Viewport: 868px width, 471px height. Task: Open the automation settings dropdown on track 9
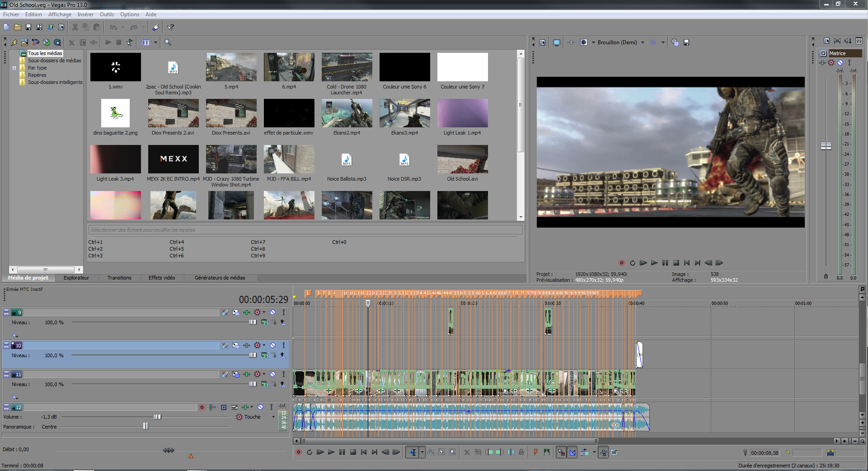tap(264, 312)
